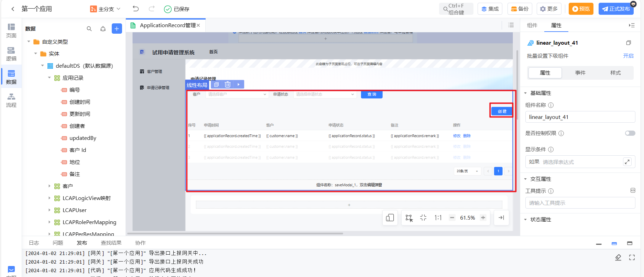644x277 pixels.
Task: Open the 请选择客户 dropdown
Action: (237, 94)
